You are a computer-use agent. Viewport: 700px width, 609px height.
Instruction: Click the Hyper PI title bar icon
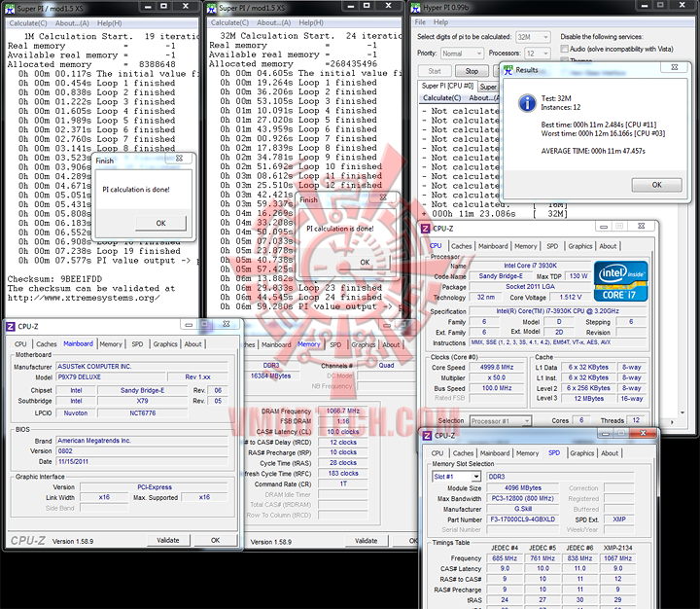416,8
